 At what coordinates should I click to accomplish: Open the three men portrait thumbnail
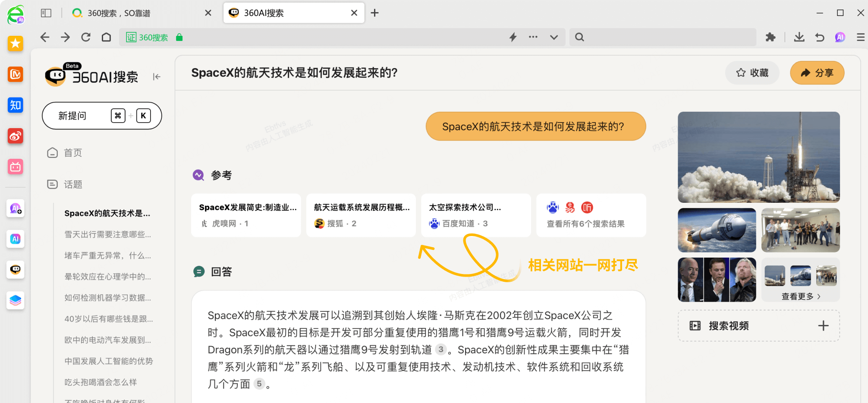[x=717, y=280]
